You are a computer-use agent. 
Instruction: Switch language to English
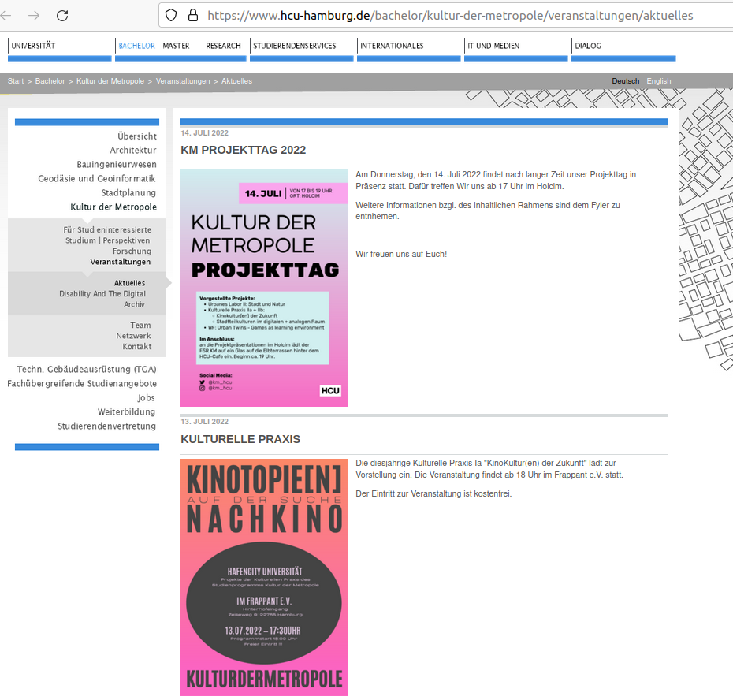click(x=658, y=81)
